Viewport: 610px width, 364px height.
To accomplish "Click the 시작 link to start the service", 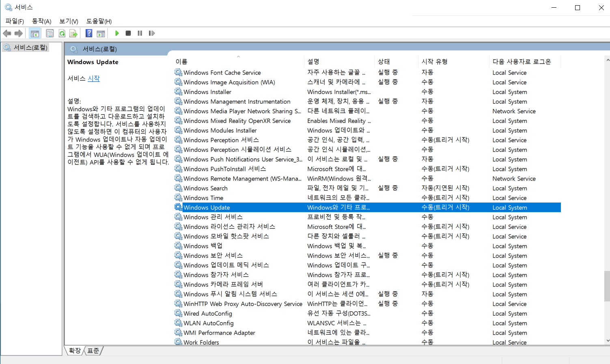I will (94, 78).
